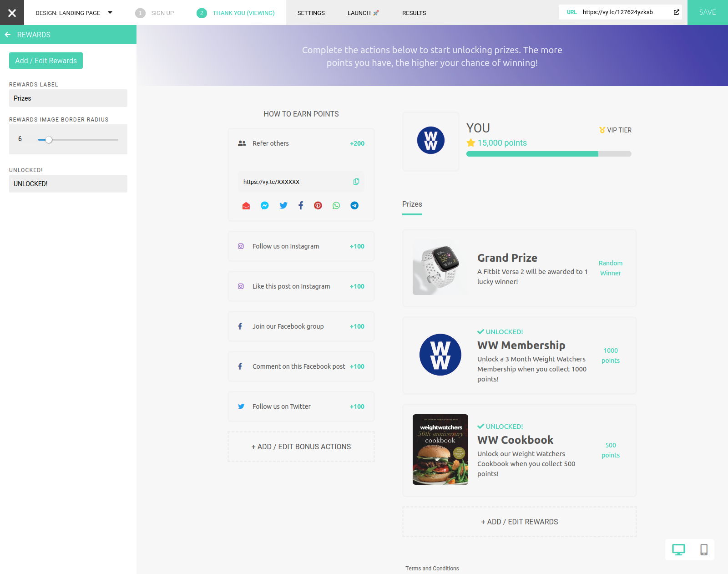Click Twitter icon beside Follow us on Twitter

[241, 406]
